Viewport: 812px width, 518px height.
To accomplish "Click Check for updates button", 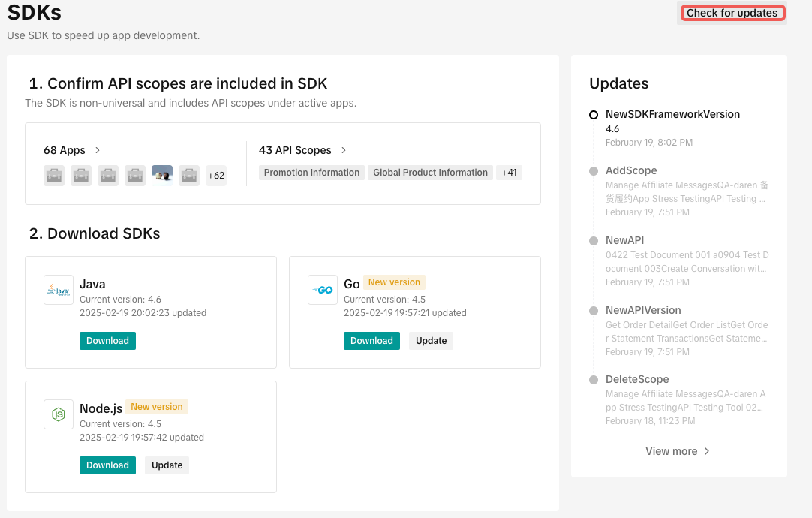I will [x=732, y=13].
